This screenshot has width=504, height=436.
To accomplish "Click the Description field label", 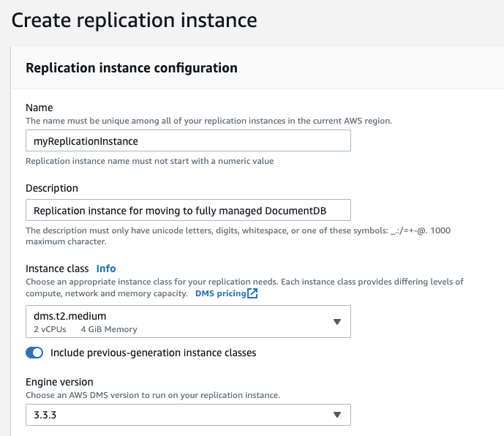I will (52, 188).
